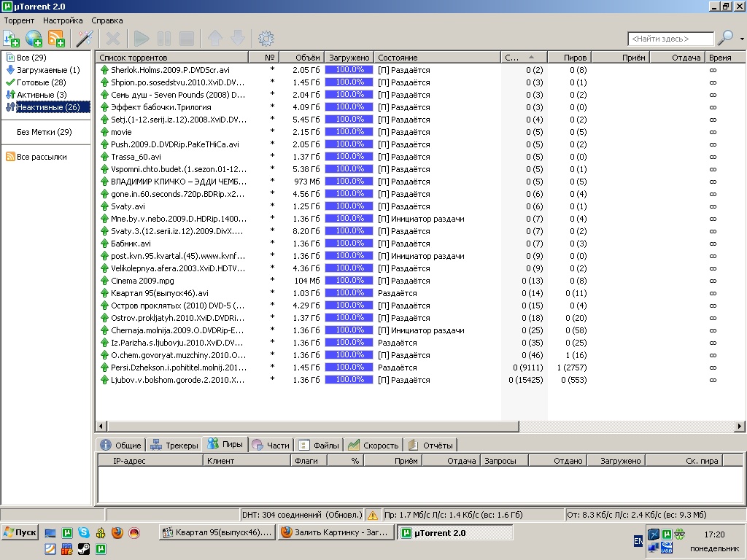The image size is (747, 560).
Task: Click the Create New Torrent wand icon
Action: click(x=85, y=39)
